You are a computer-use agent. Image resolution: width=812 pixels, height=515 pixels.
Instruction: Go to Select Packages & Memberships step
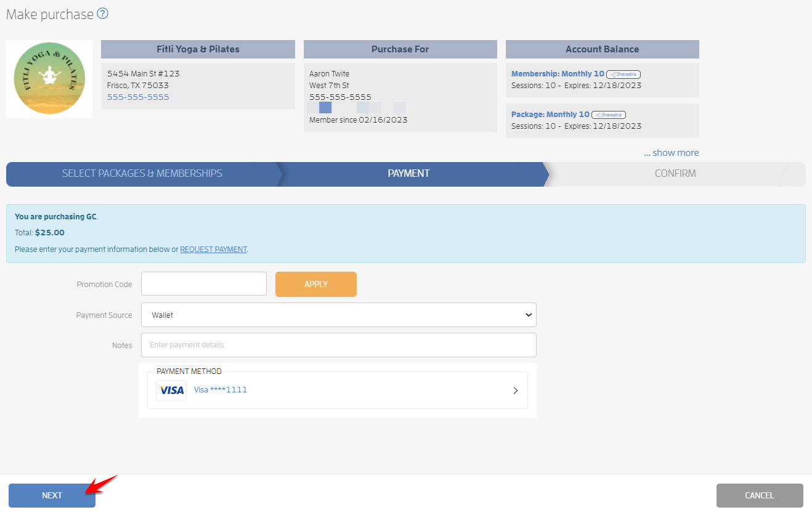pos(142,174)
